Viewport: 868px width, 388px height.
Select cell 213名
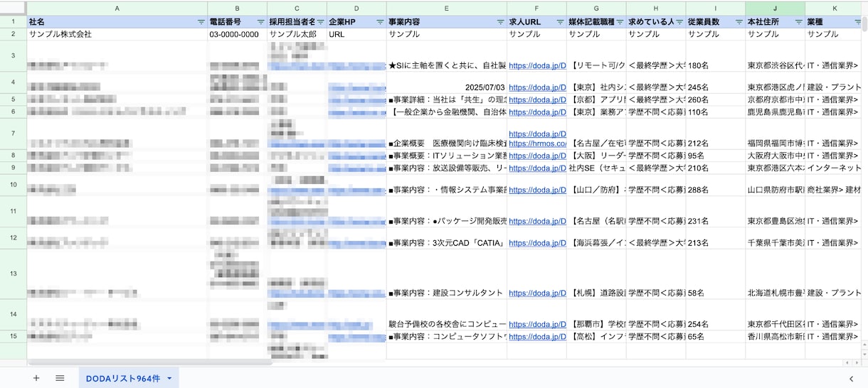[x=716, y=238]
